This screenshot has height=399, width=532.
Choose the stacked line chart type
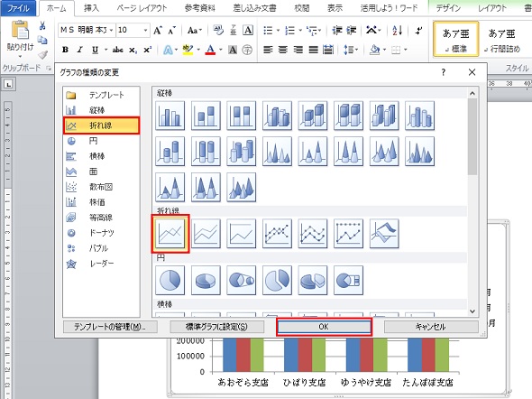coord(206,233)
